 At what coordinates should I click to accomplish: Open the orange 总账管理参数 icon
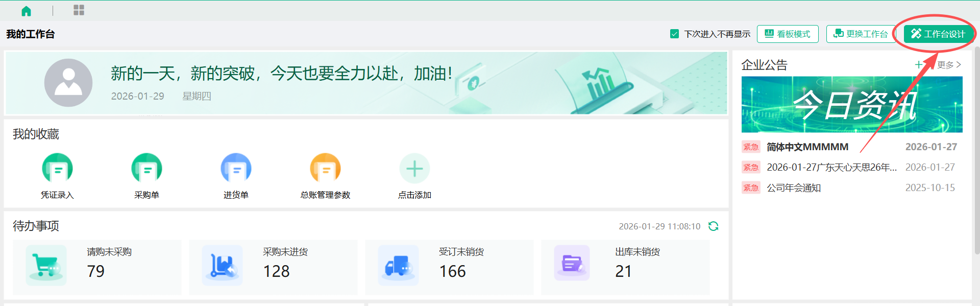coord(325,169)
